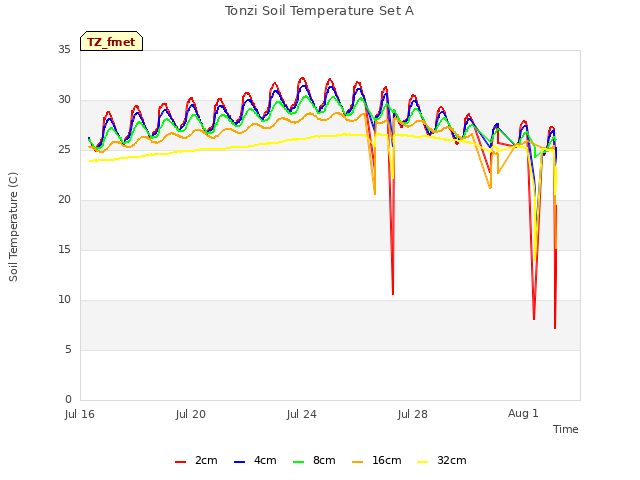
Task: Toggle the 32cm series legend label
Action: coord(452,460)
